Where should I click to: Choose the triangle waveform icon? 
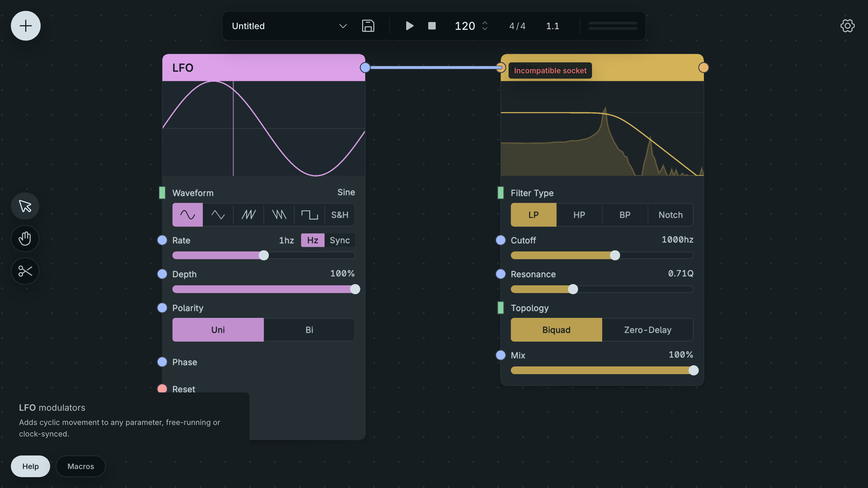[218, 215]
